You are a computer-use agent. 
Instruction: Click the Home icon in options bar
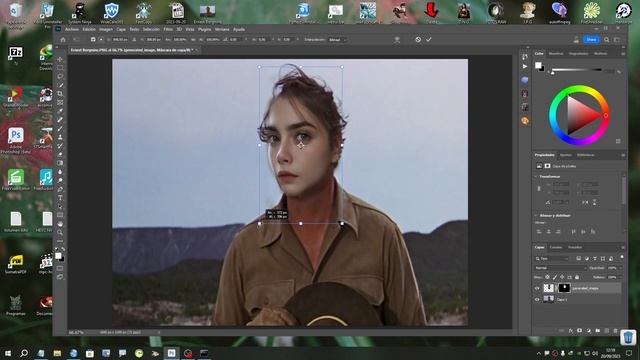point(63,40)
